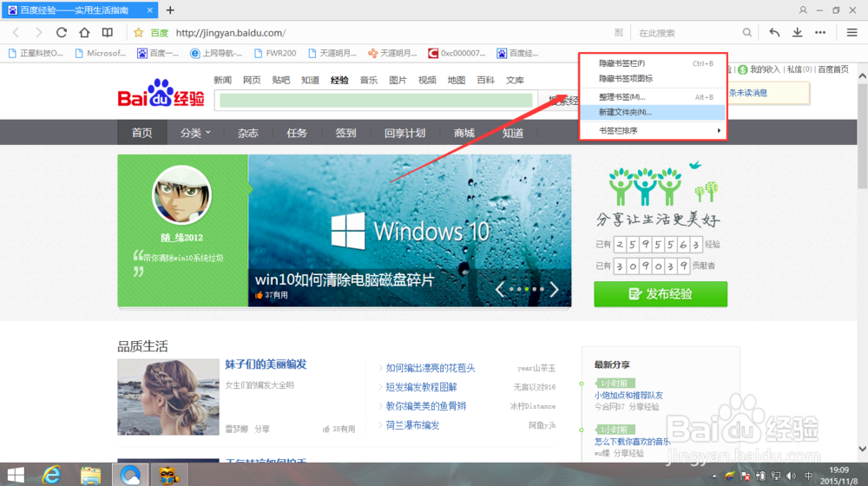Open the 上网导航 bookmark
Screen dimensions: 868x486
[x=216, y=53]
